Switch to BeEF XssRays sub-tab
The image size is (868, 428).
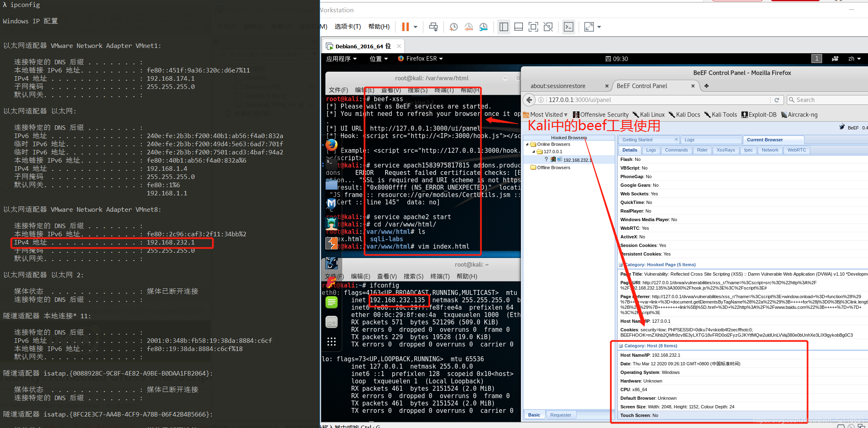tap(725, 150)
